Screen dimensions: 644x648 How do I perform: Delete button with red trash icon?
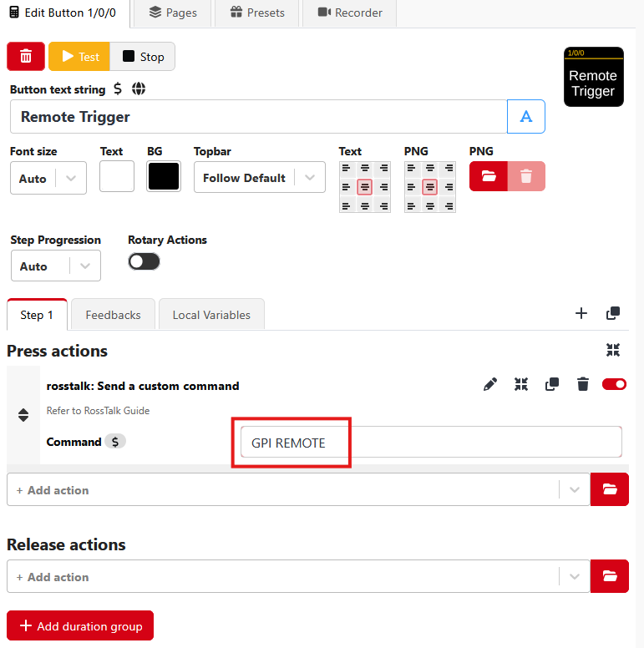(26, 56)
